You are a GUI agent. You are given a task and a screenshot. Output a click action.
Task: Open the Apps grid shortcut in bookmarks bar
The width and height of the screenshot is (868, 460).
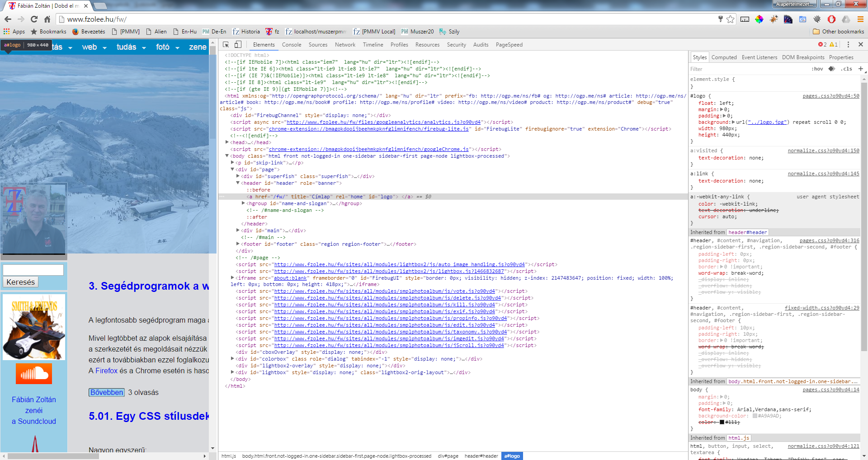(x=14, y=32)
